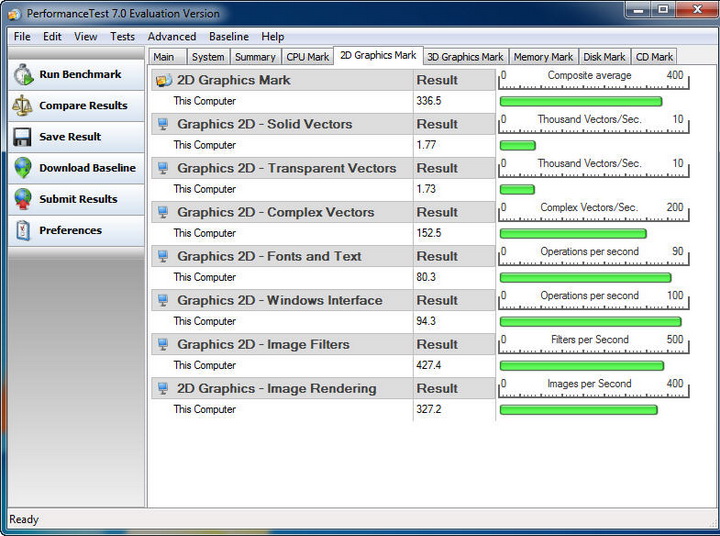Select the Graphics 2D - Windows Interface heading

pos(280,300)
